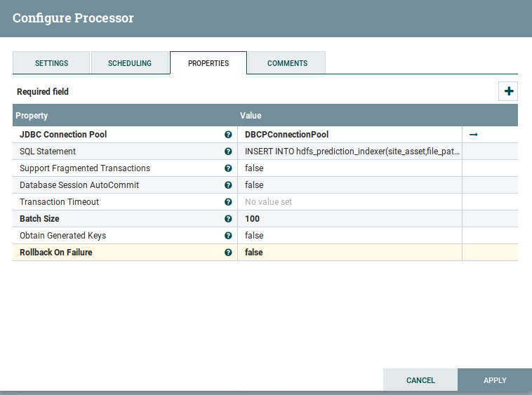Edit the SQL Statement INSERT INTO value
Screen dimensions: 532x395
(350, 152)
